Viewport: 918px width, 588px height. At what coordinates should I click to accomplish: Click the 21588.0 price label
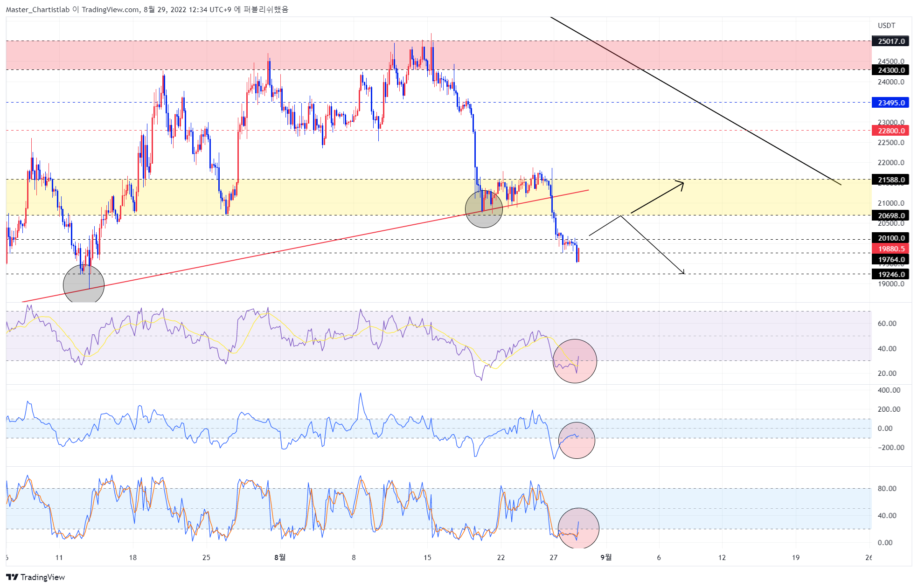[x=890, y=180]
